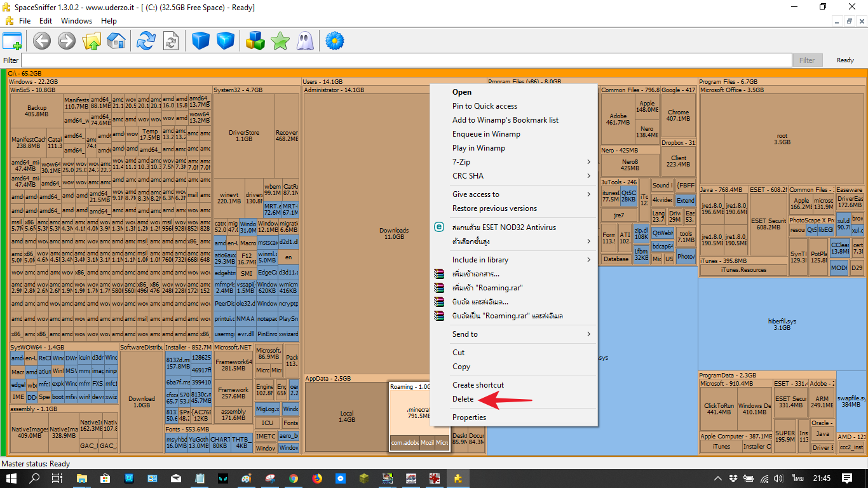Open the Windows menu

tap(76, 20)
